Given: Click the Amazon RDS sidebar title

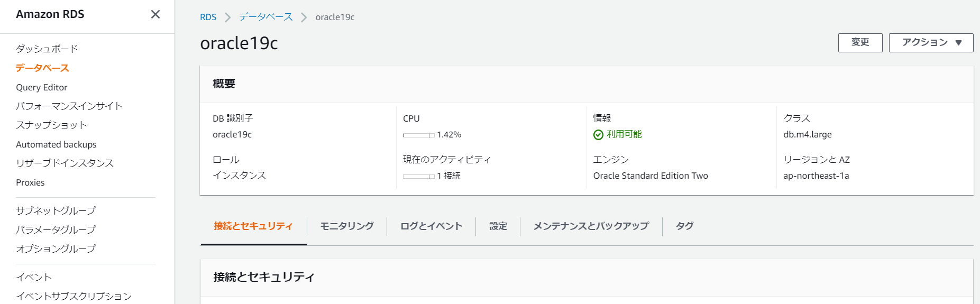Looking at the screenshot, I should [x=50, y=14].
